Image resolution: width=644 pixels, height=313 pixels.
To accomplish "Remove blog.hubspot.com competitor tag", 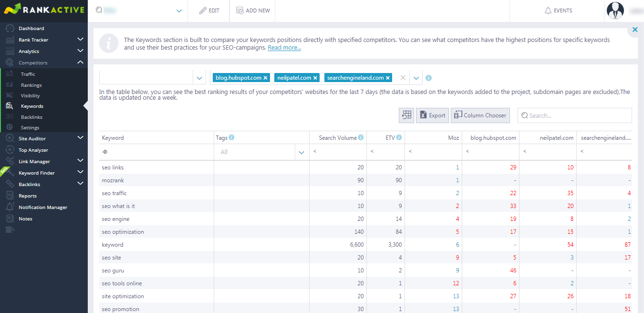I will pos(266,78).
